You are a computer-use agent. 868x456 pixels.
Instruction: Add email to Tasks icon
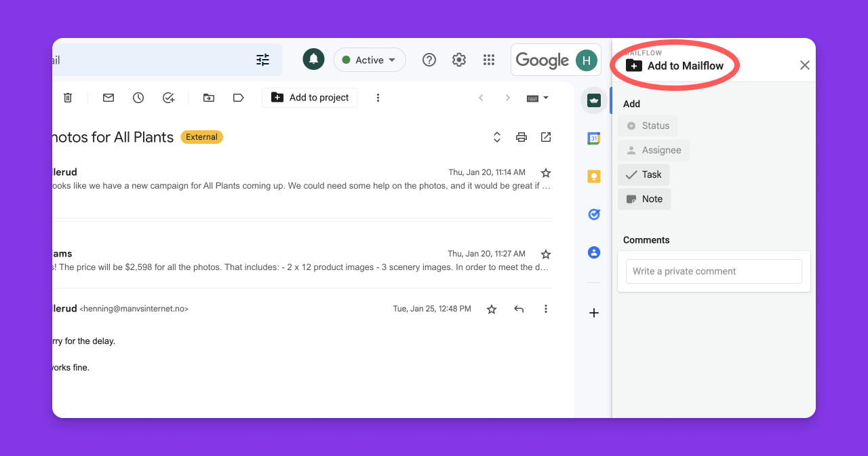coord(169,98)
